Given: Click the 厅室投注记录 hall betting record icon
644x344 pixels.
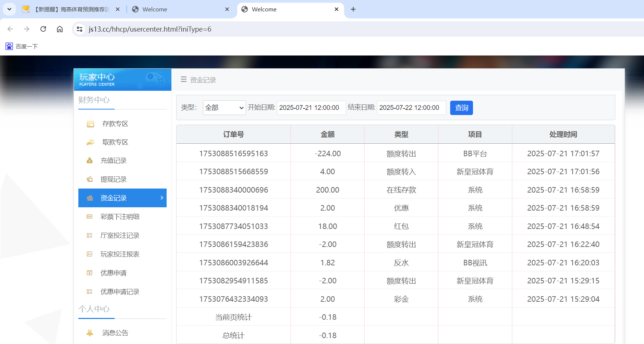Looking at the screenshot, I should [x=90, y=235].
